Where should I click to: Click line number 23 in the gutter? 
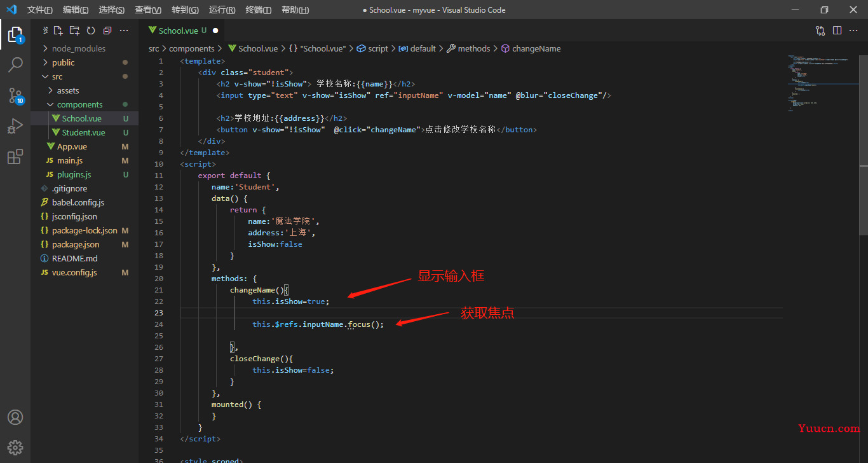coord(159,313)
